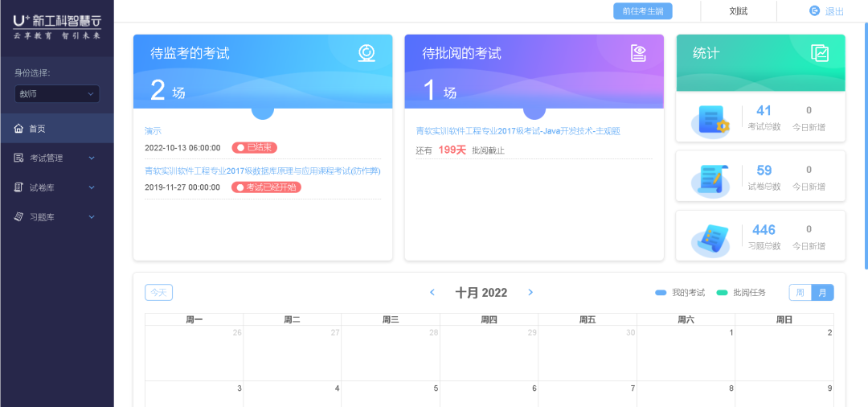Screen dimensions: 868x407
Task: Go to previous month in calendar
Action: pos(432,292)
